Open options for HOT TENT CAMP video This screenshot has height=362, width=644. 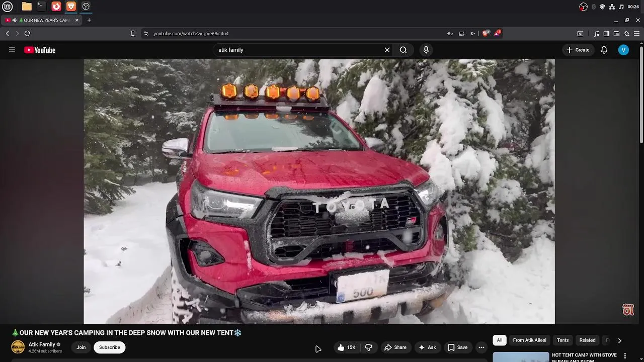pos(625,356)
